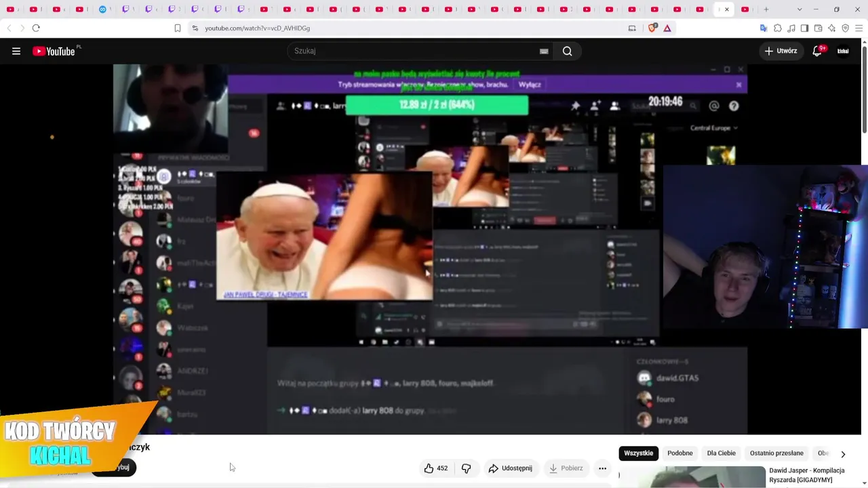
Task: Click the Utwórz create button
Action: [x=781, y=51]
